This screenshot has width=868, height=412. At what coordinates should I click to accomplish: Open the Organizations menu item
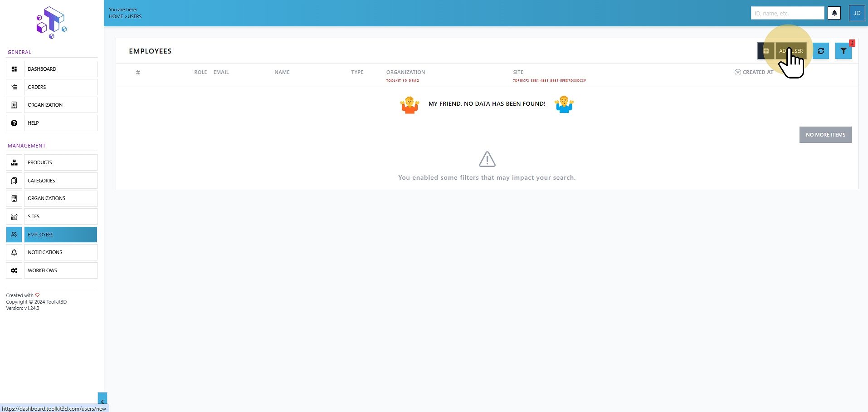[x=60, y=198]
